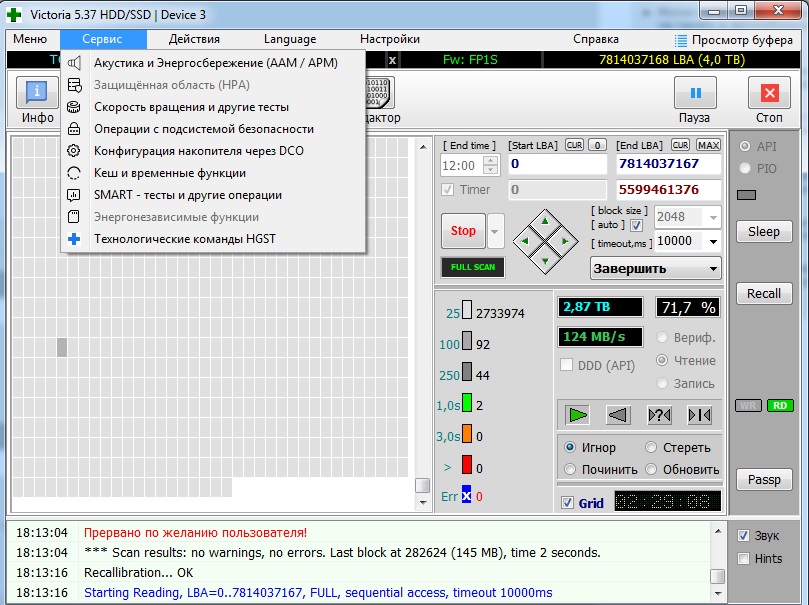Toggle the Звук sound checkbox
Screen dimensions: 809x605
743,535
